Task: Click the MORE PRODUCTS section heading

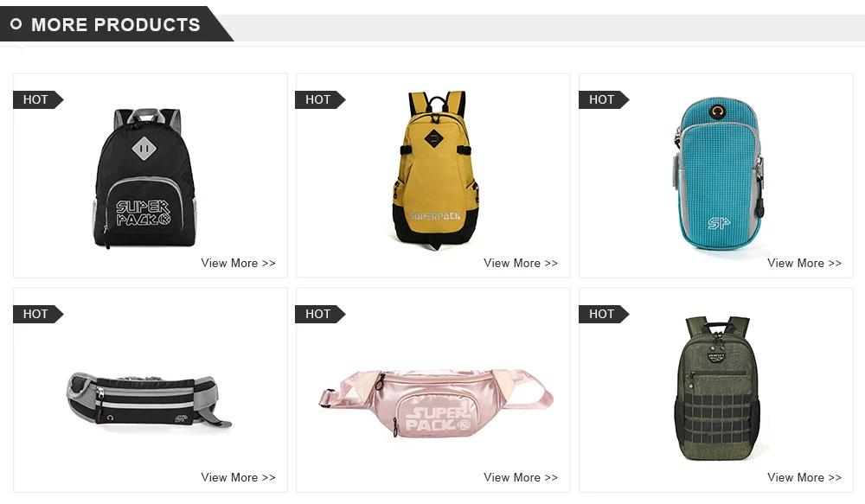Action: click(115, 25)
